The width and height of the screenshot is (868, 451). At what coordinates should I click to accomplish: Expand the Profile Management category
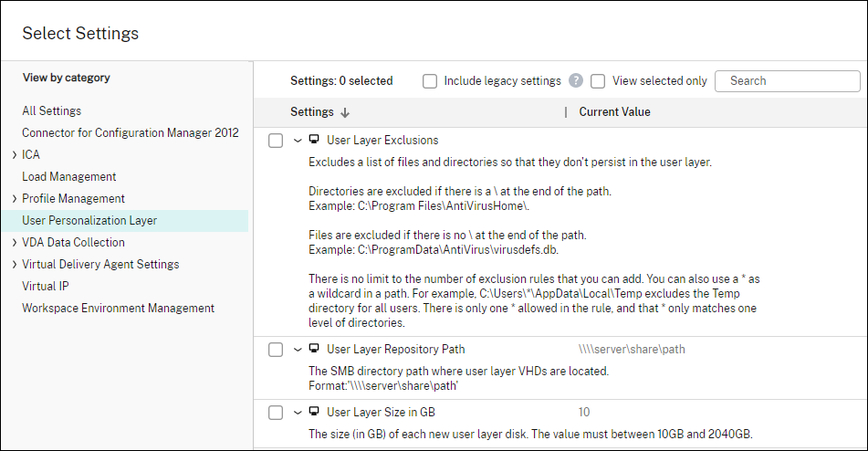15,199
